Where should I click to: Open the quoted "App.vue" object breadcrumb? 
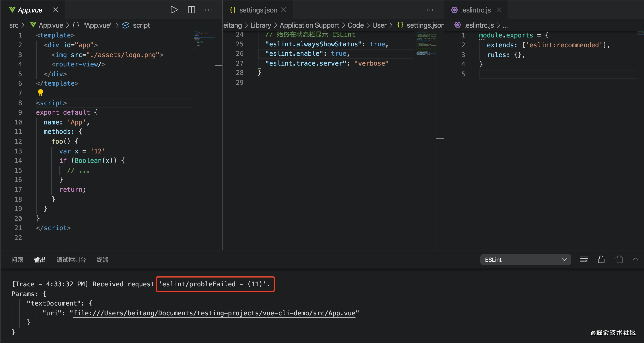[98, 25]
